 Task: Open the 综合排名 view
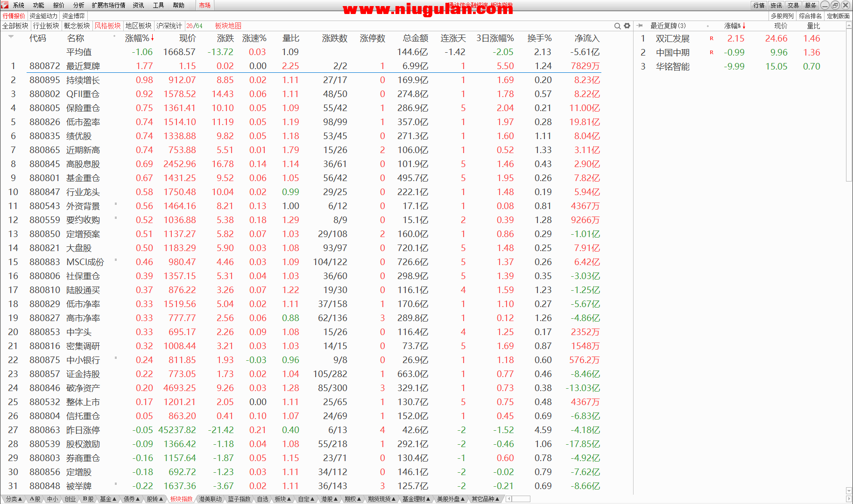[810, 16]
